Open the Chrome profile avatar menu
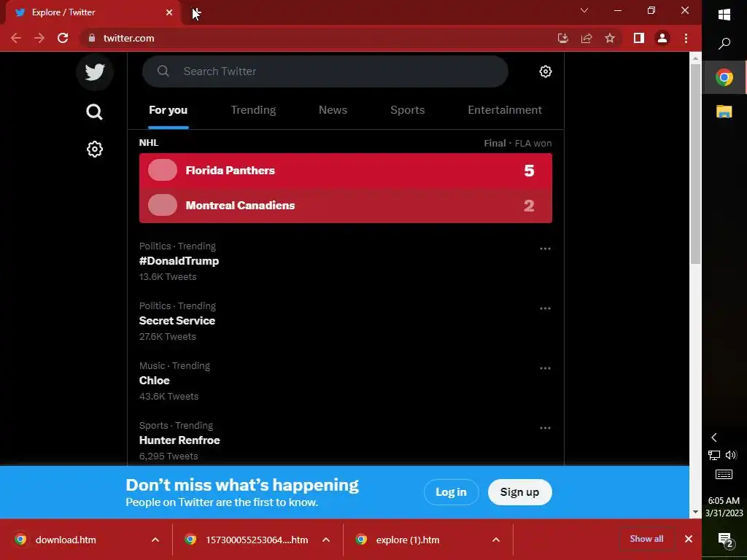 tap(662, 38)
